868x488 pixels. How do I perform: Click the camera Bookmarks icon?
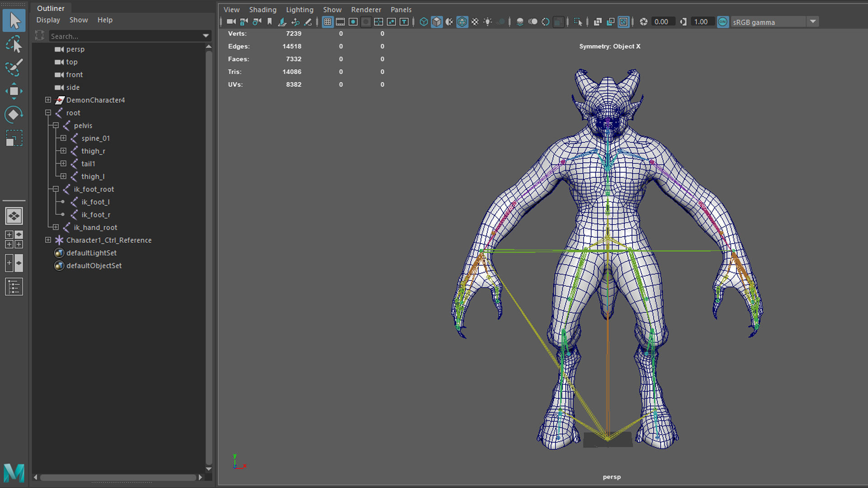[x=270, y=22]
